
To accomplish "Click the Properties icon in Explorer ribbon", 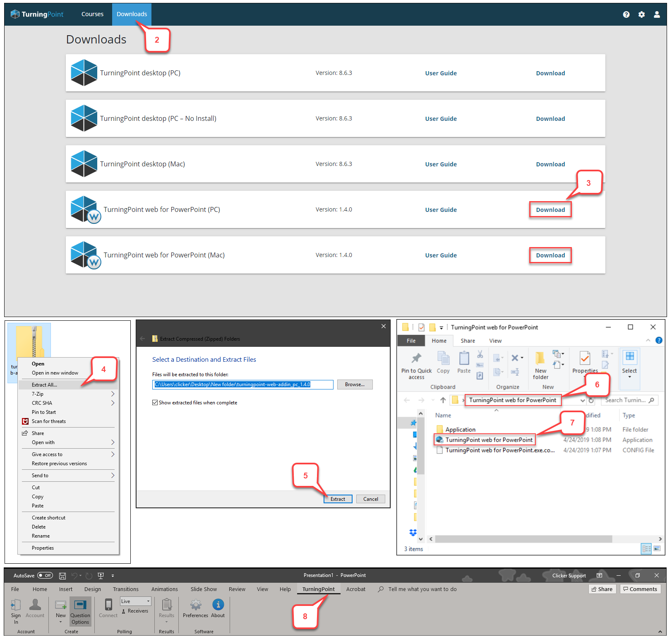I will (x=585, y=358).
